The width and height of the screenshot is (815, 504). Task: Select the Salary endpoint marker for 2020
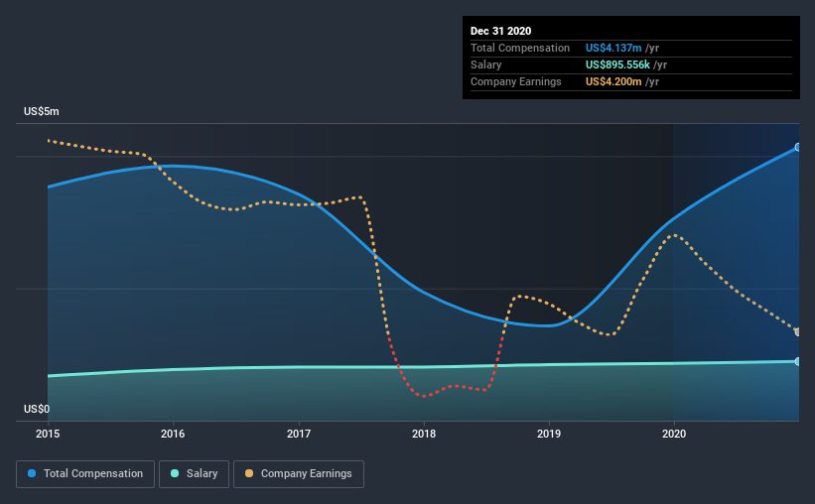(798, 361)
